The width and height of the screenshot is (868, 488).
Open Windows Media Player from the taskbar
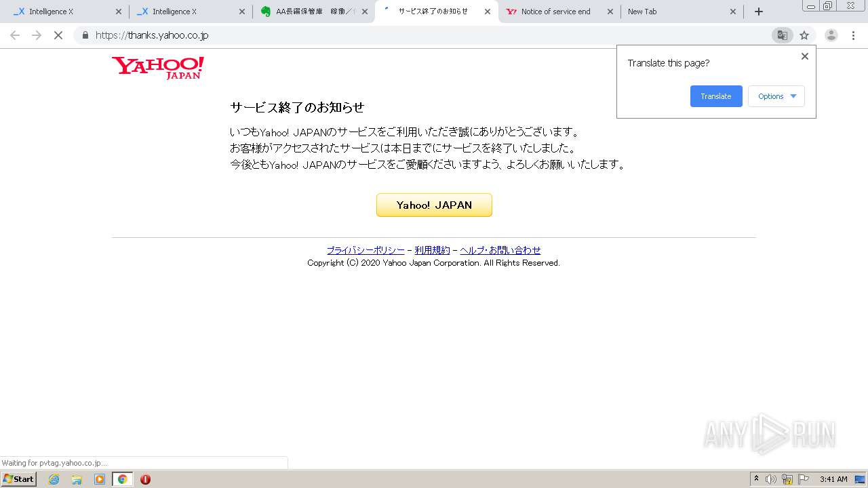pos(100,479)
